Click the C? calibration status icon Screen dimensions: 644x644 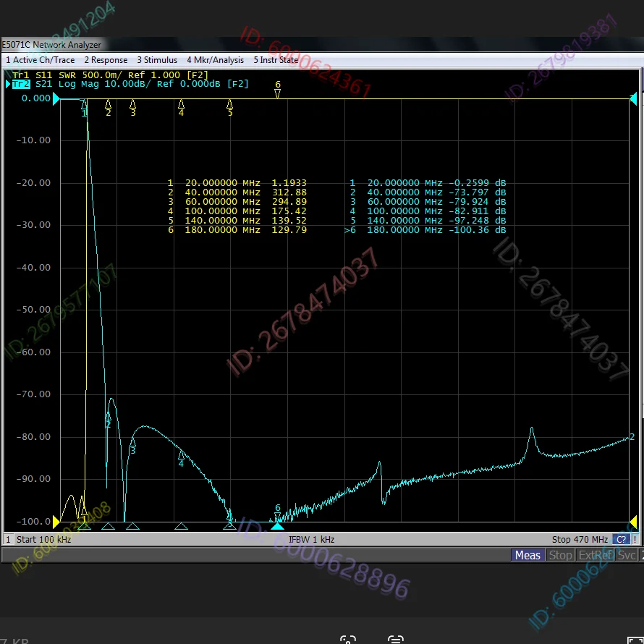point(623,539)
